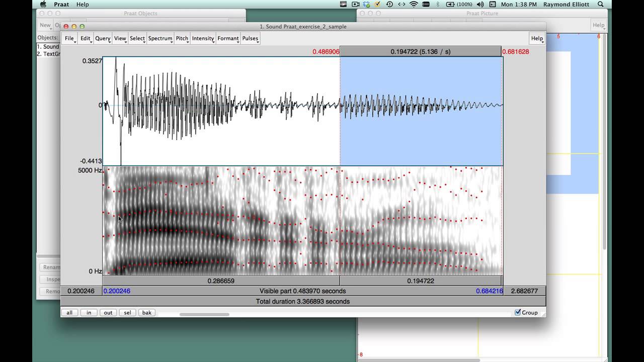Play the 0.200246 bar left of visible part

[81, 291]
